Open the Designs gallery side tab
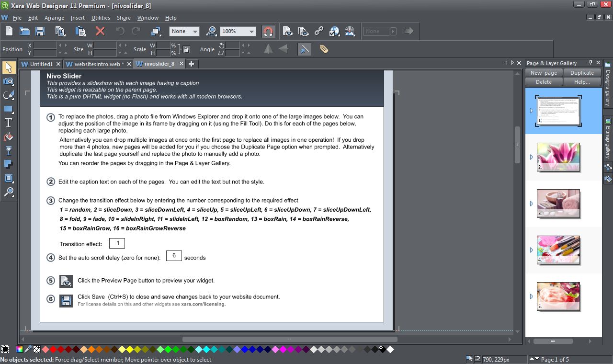The height and width of the screenshot is (364, 613). [x=608, y=85]
